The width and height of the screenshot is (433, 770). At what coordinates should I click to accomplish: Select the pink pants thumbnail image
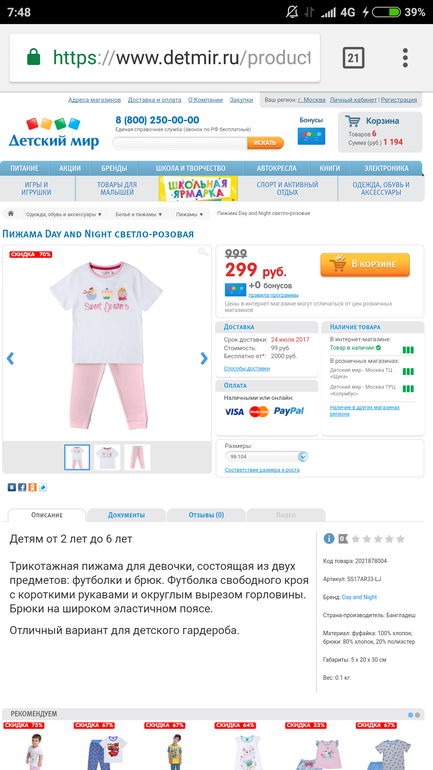click(137, 457)
